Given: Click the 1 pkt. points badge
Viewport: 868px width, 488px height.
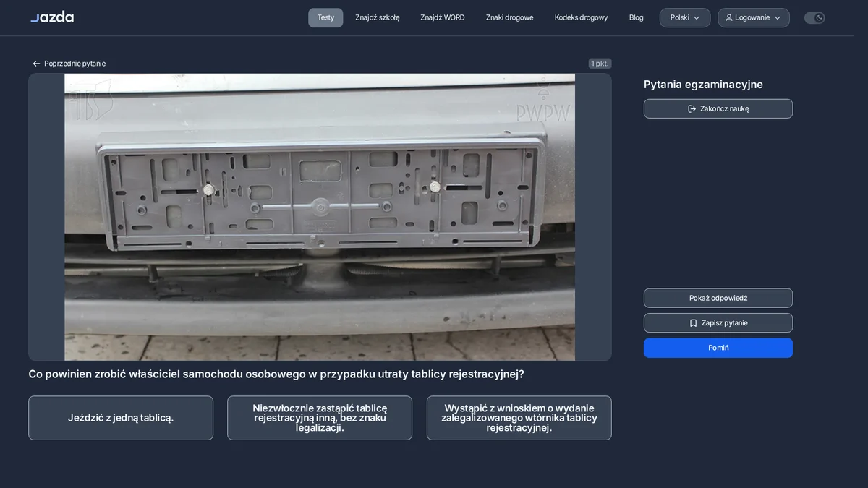Looking at the screenshot, I should [x=600, y=64].
